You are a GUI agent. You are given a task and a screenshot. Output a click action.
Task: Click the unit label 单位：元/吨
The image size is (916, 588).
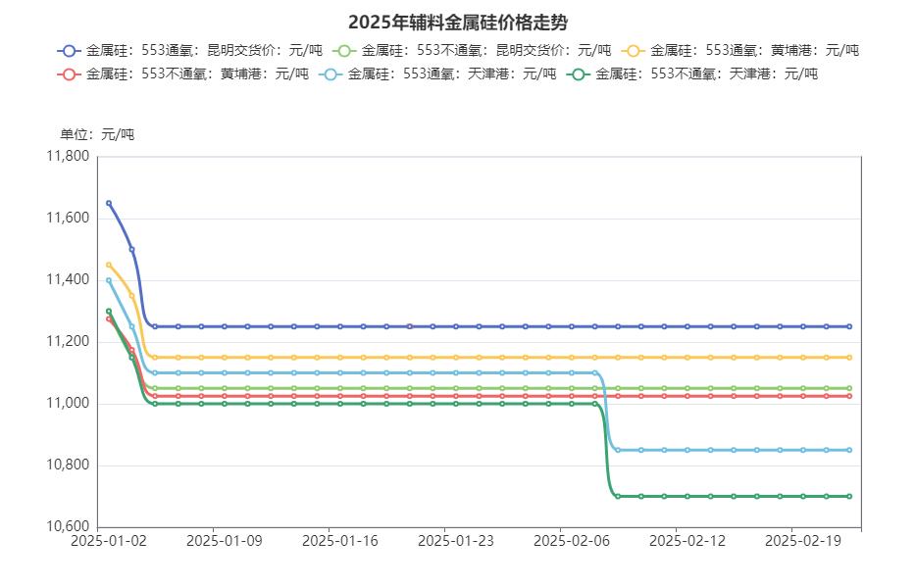pos(97,135)
